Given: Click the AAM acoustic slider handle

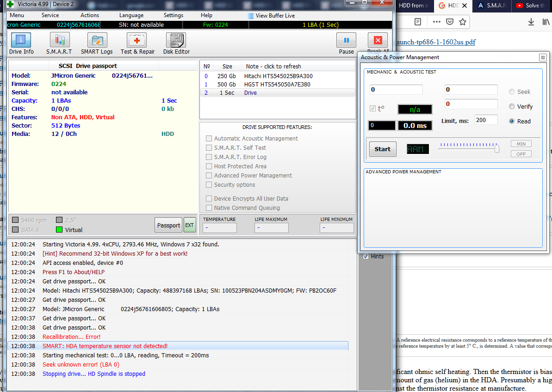Looking at the screenshot, I should point(497,149).
